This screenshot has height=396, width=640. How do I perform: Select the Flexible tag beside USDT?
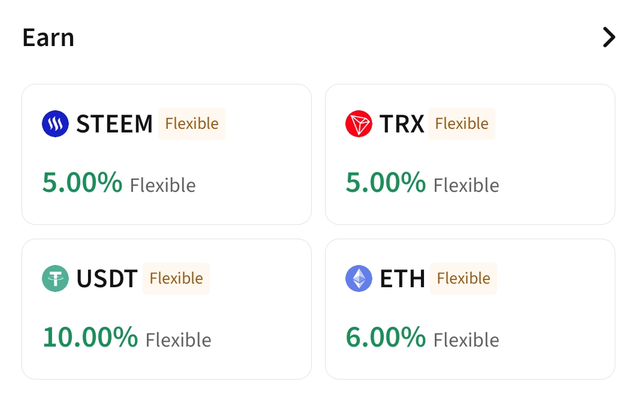(x=176, y=278)
